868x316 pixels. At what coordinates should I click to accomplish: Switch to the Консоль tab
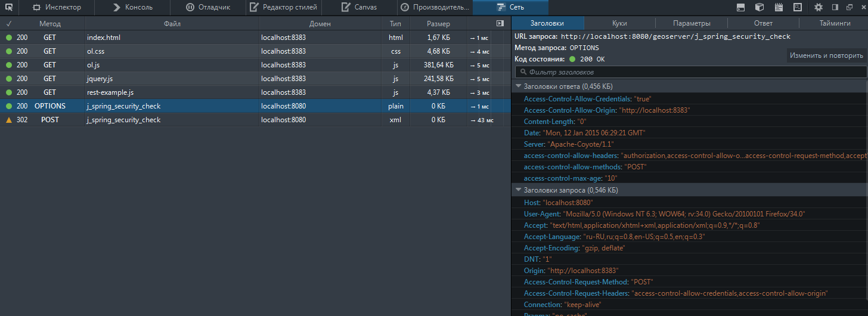[132, 8]
